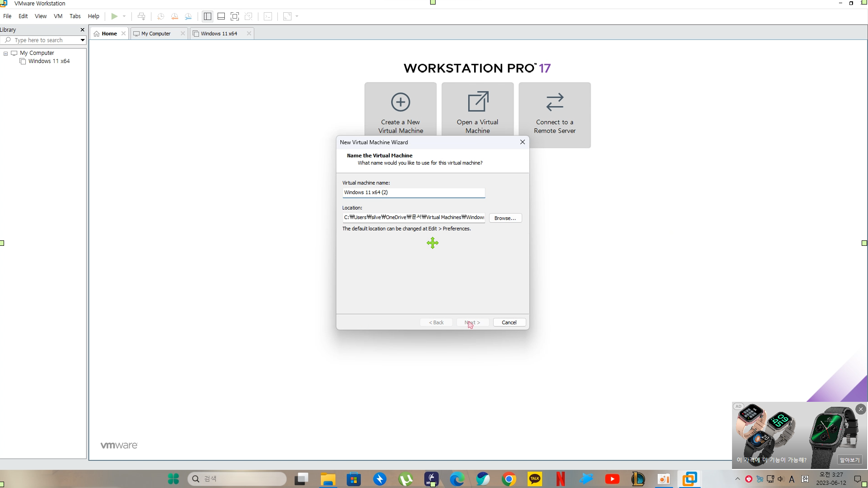The width and height of the screenshot is (868, 488).
Task: Click the green Power On play icon
Action: (115, 16)
